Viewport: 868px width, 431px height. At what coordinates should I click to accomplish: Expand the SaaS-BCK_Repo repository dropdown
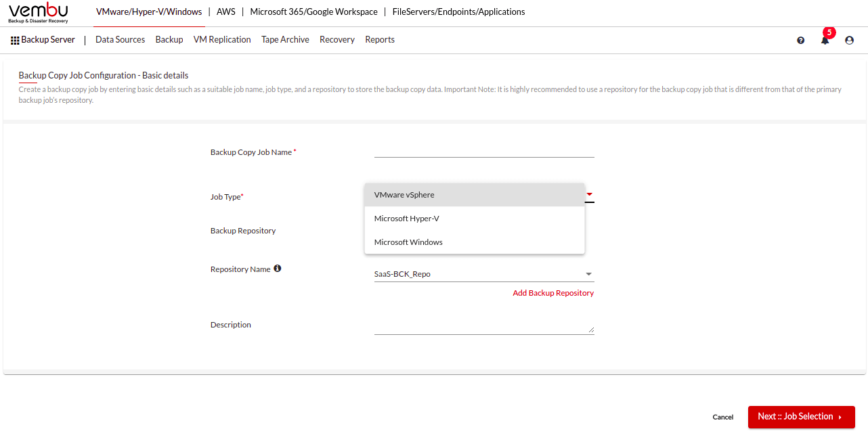click(484, 274)
